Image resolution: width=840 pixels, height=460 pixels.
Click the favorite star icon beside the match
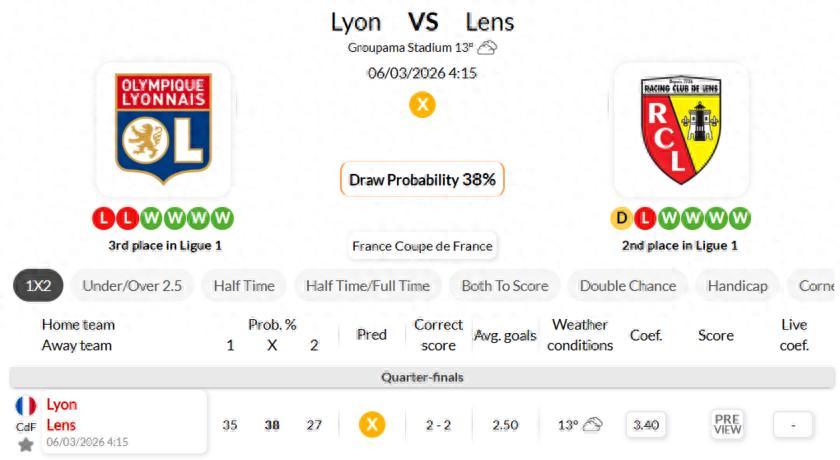coord(26,444)
